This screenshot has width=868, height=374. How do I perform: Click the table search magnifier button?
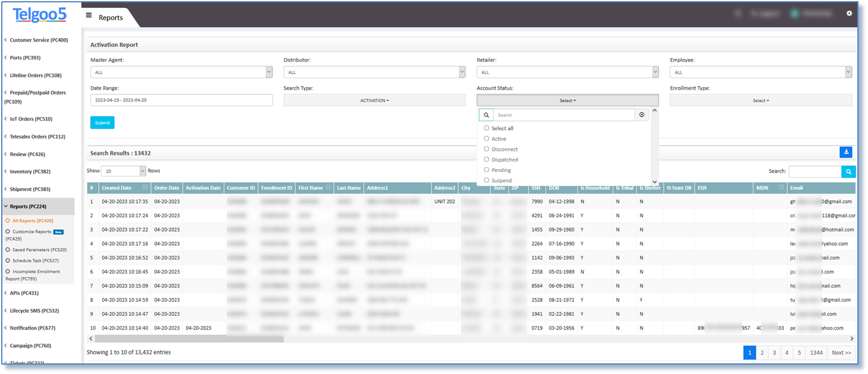click(849, 172)
